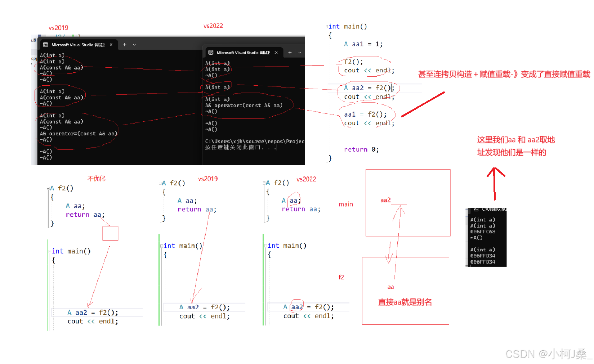Image resolution: width=594 pixels, height=364 pixels.
Task: Add a new tab in vs2022 terminal window
Action: tap(290, 53)
